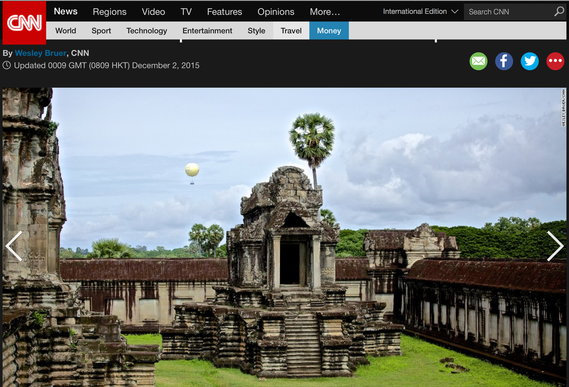Click the CNN logo
Image resolution: width=569 pixels, height=387 pixels.
pyautogui.click(x=24, y=23)
